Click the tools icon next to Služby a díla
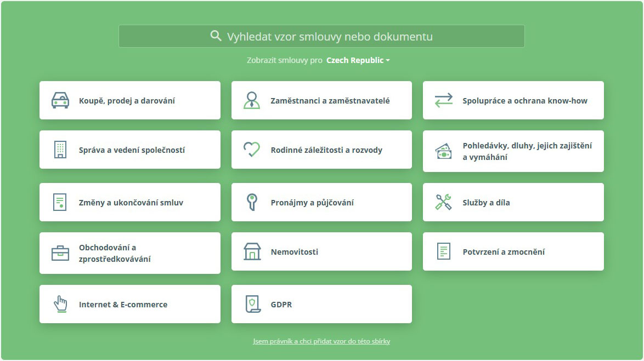The image size is (644, 361). (x=442, y=202)
